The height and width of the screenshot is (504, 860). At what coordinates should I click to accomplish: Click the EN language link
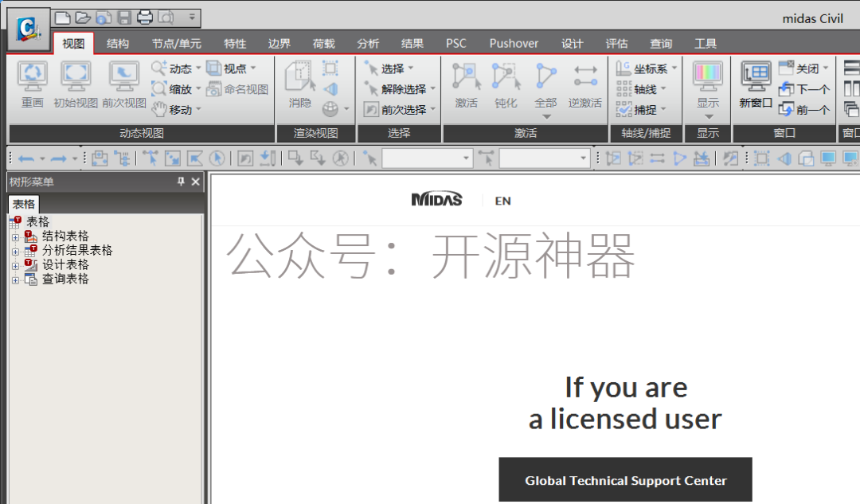click(503, 201)
